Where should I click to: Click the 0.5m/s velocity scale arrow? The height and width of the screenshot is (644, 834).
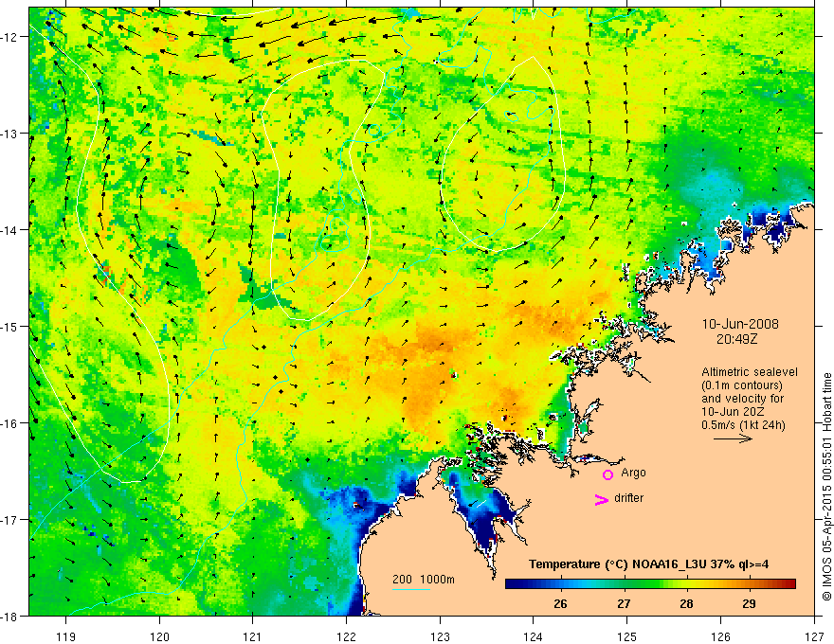(733, 438)
